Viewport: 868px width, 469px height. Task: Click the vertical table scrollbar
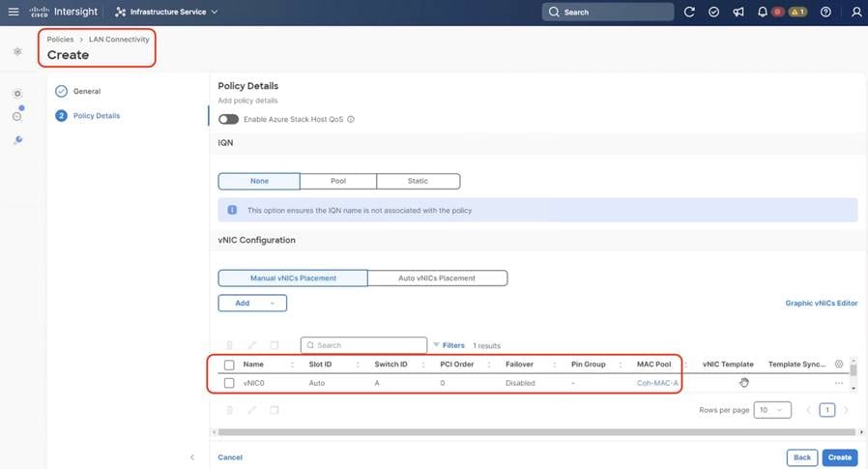[854, 370]
